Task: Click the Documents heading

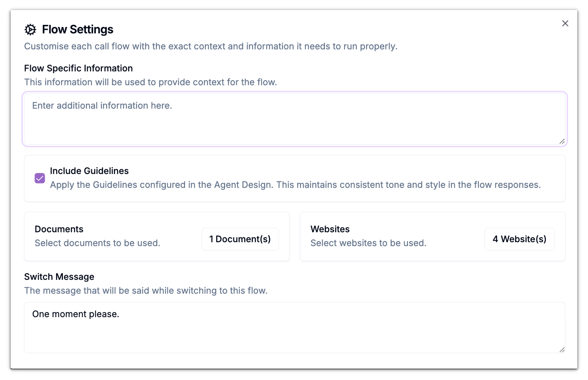Action: click(x=59, y=229)
